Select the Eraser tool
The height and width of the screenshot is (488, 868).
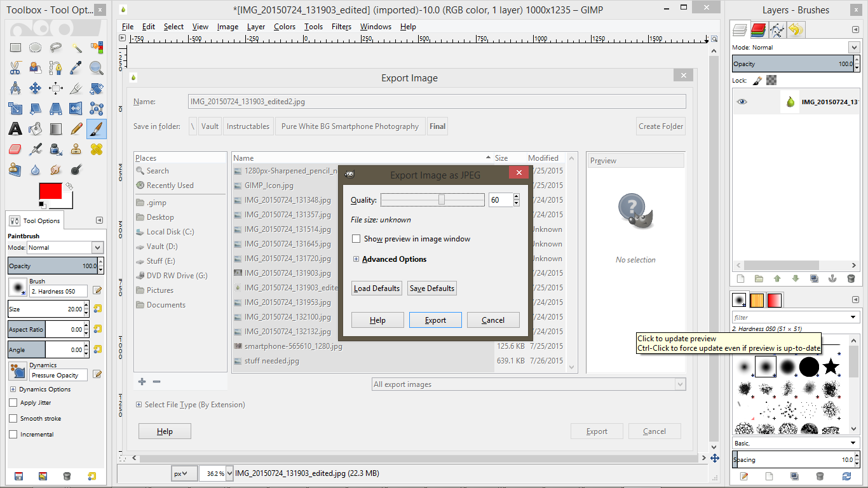(x=16, y=149)
